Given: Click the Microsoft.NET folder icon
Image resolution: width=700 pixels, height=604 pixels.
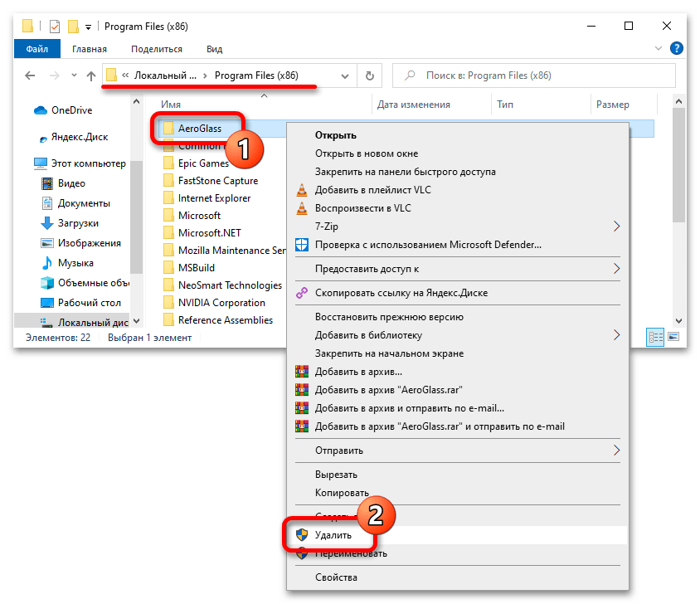Looking at the screenshot, I should pyautogui.click(x=168, y=233).
